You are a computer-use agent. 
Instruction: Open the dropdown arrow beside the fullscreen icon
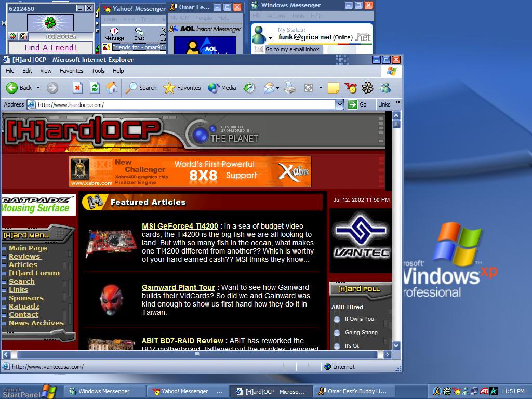coord(321,87)
